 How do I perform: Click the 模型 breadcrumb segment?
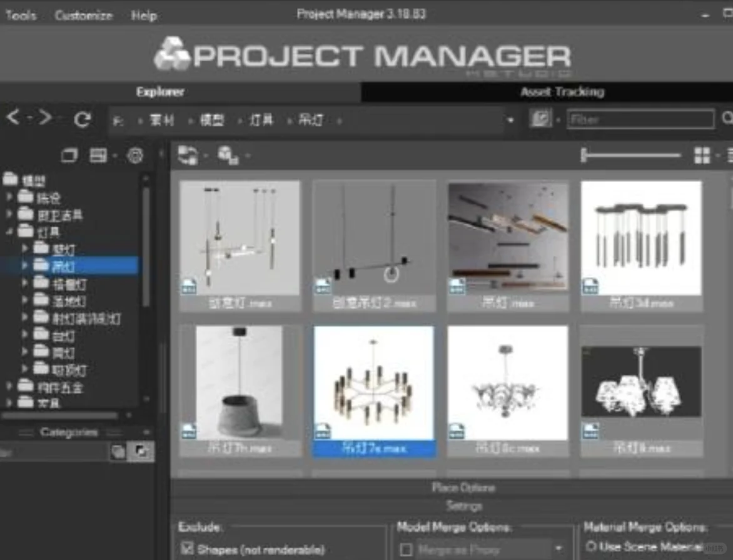(x=212, y=121)
